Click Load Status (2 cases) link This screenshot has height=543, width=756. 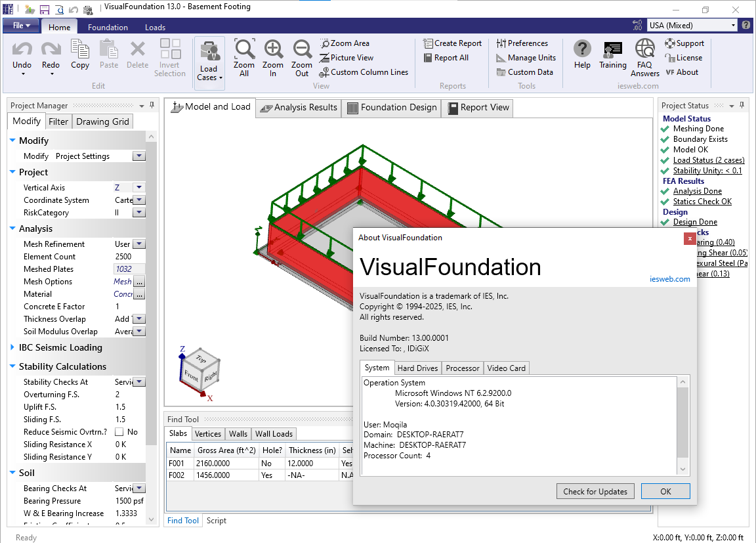(x=709, y=160)
